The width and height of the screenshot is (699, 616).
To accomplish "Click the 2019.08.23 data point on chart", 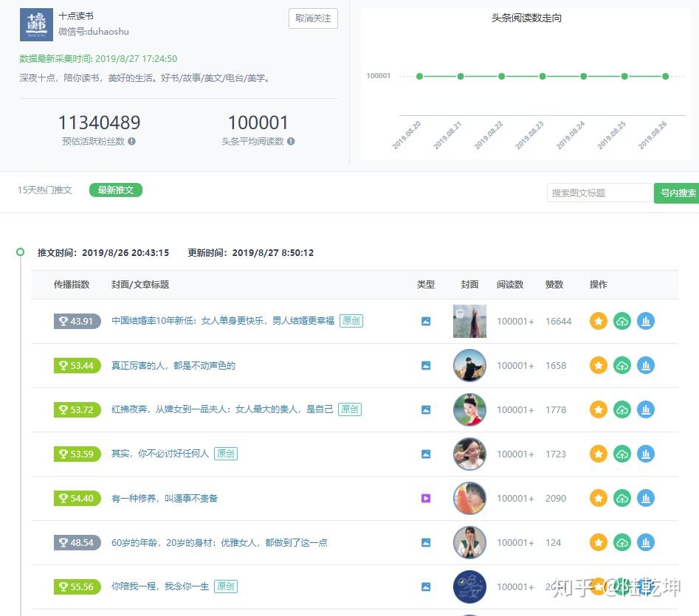I will coord(543,76).
